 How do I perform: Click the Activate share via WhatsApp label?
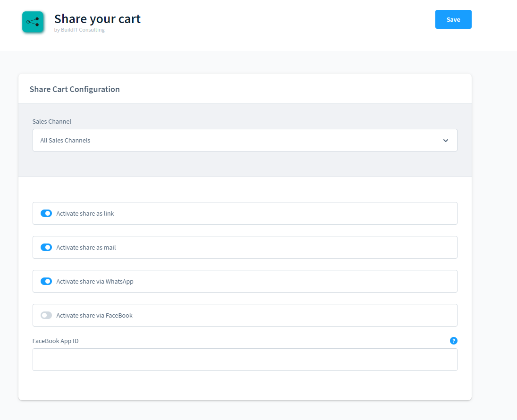click(95, 281)
